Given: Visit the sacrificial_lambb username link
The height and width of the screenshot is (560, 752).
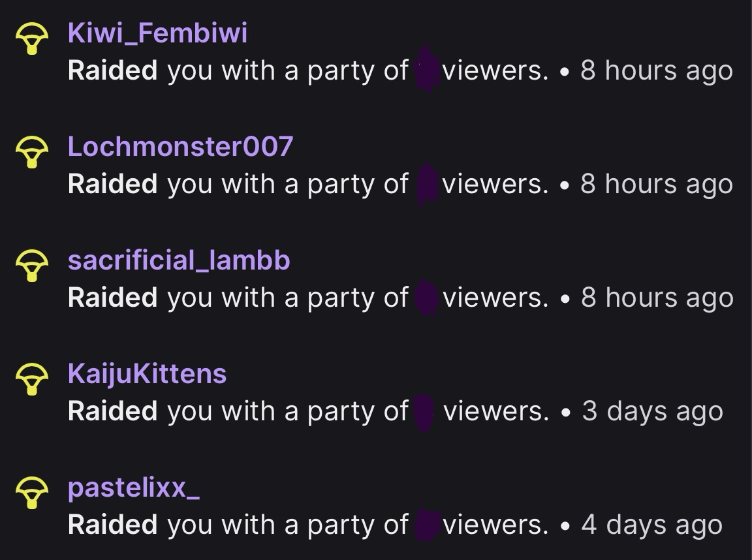Looking at the screenshot, I should coord(179,260).
